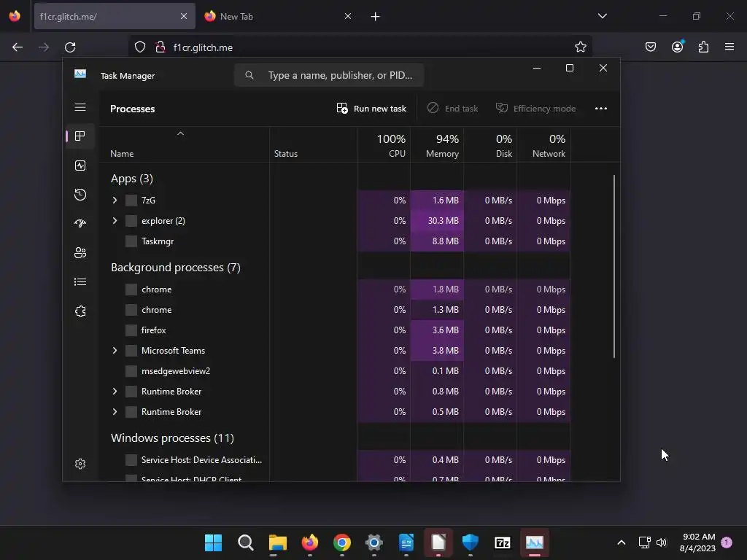Open Details list icon in sidebar
Viewport: 747px width, 560px height.
80,282
